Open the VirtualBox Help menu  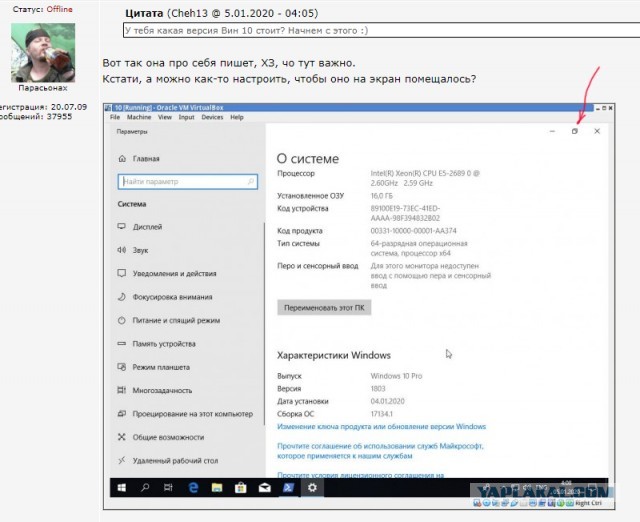tap(237, 117)
